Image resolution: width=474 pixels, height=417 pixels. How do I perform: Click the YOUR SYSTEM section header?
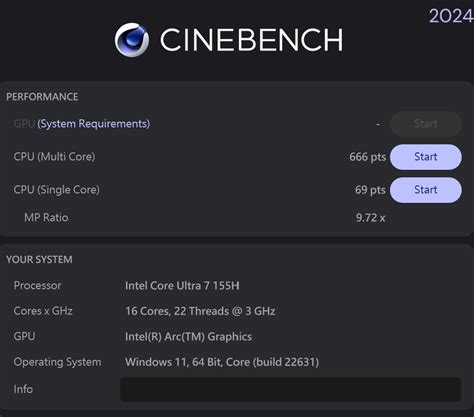coord(39,259)
